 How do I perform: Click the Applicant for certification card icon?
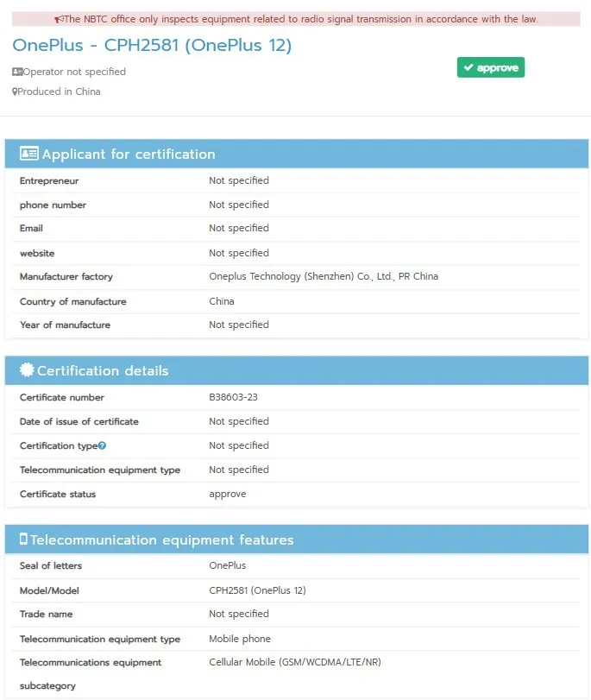29,155
